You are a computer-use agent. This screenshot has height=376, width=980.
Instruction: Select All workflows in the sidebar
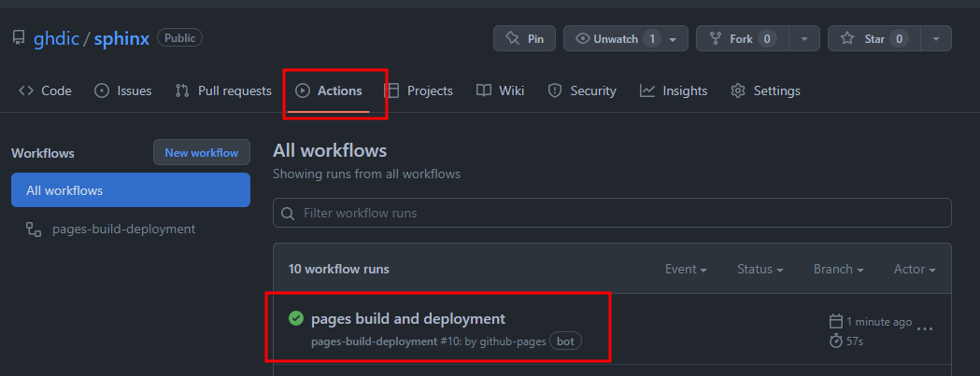point(131,190)
